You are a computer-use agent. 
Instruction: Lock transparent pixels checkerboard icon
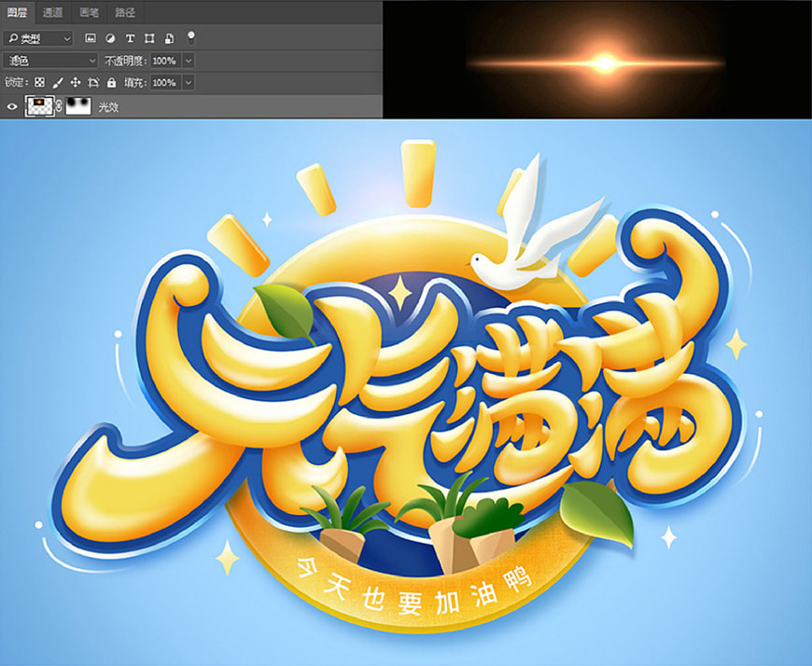(x=40, y=82)
